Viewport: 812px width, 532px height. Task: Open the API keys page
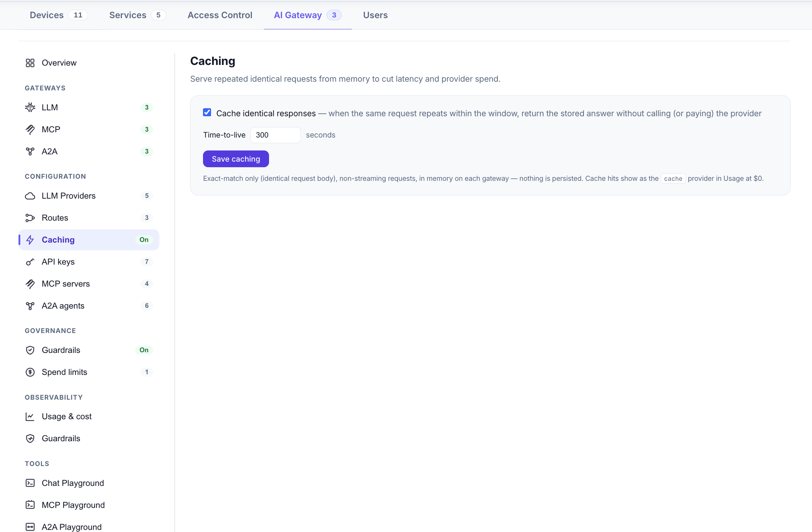pyautogui.click(x=89, y=262)
